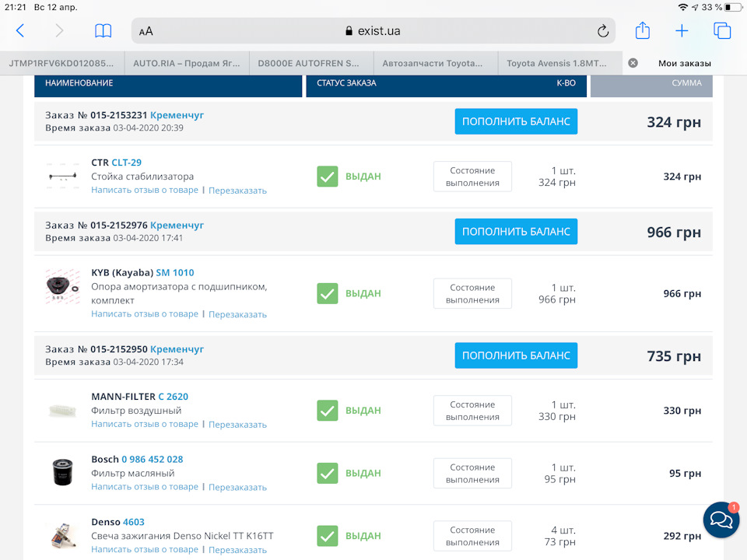Open the bookmarks book icon
Screen dimensions: 747x560
tap(103, 31)
